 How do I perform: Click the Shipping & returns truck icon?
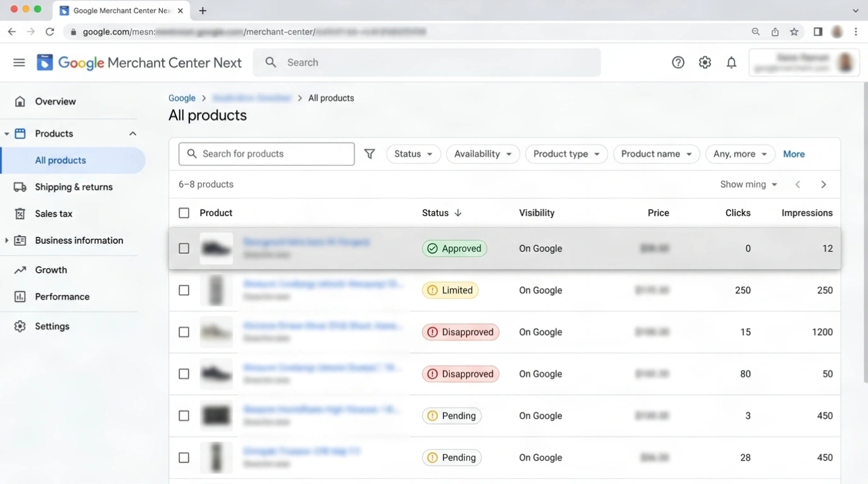(20, 187)
